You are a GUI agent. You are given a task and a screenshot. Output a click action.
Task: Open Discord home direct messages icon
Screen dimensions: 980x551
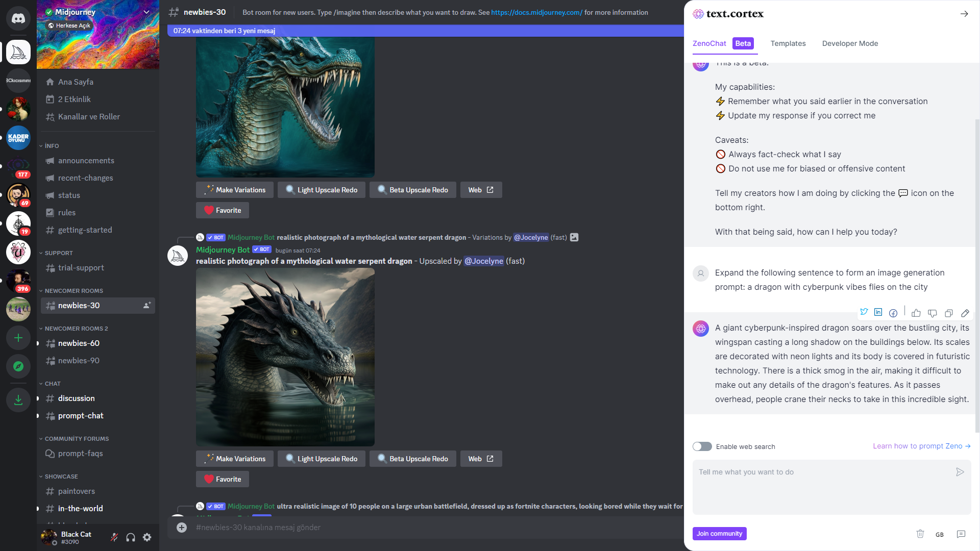[18, 19]
